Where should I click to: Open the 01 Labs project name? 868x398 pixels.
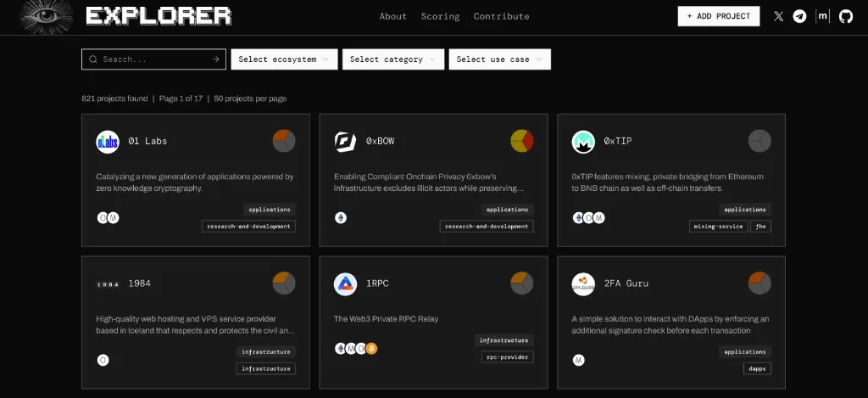[x=147, y=141]
